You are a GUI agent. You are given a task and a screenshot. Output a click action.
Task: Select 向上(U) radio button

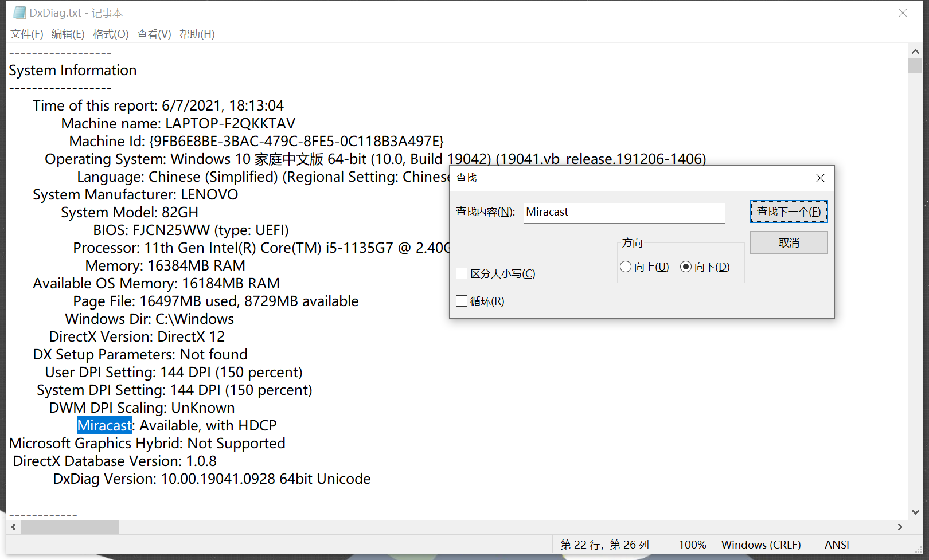(x=645, y=267)
